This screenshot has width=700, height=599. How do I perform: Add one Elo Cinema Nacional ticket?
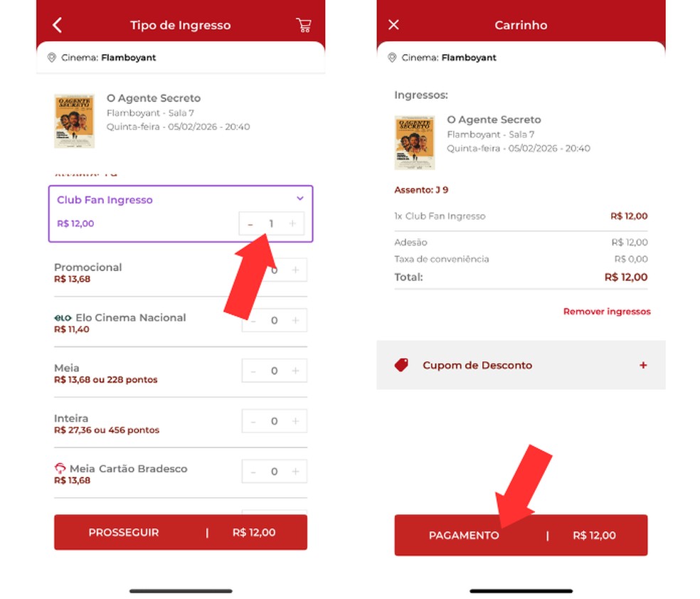click(x=295, y=320)
